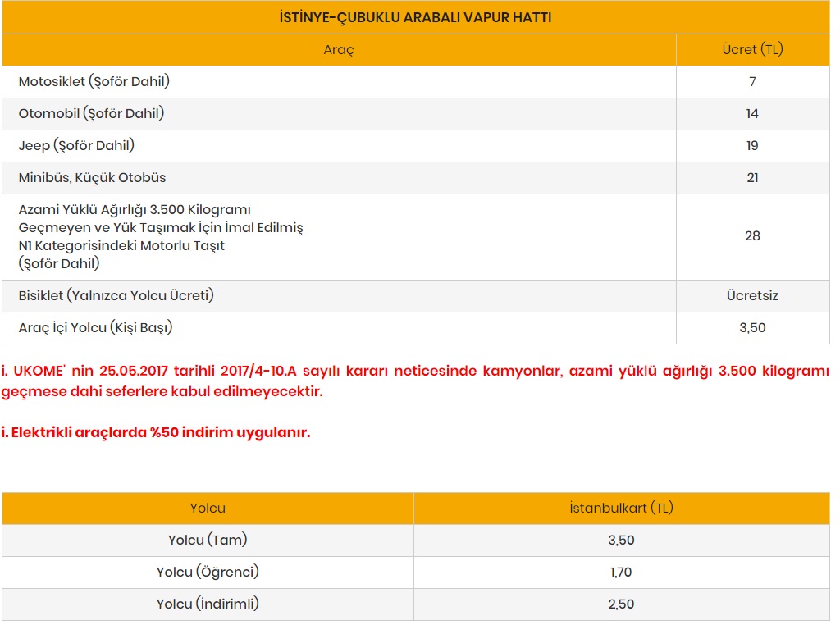Click the İstanbulkart (TL) column header

click(621, 509)
